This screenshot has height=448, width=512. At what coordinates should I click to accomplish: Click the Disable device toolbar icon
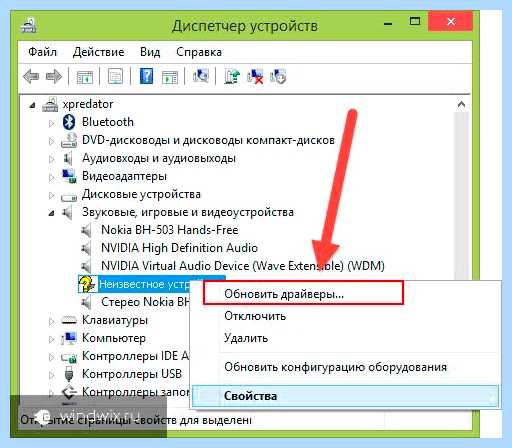278,76
